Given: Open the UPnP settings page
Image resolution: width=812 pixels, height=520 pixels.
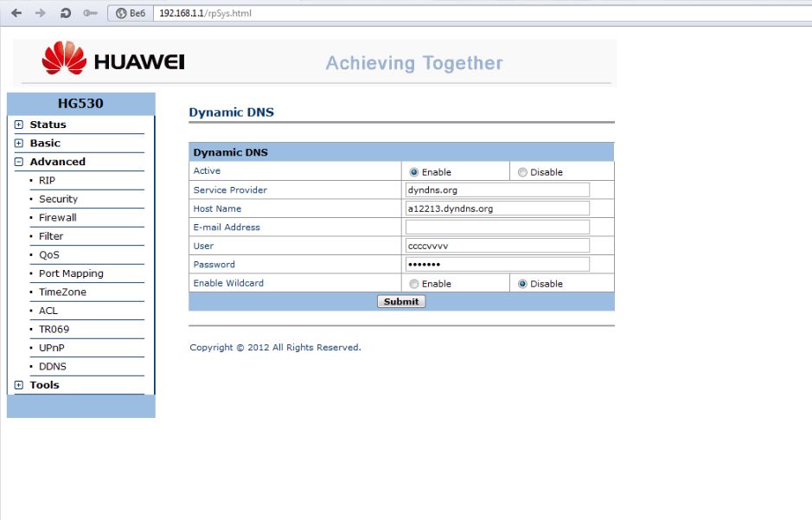Looking at the screenshot, I should [52, 348].
